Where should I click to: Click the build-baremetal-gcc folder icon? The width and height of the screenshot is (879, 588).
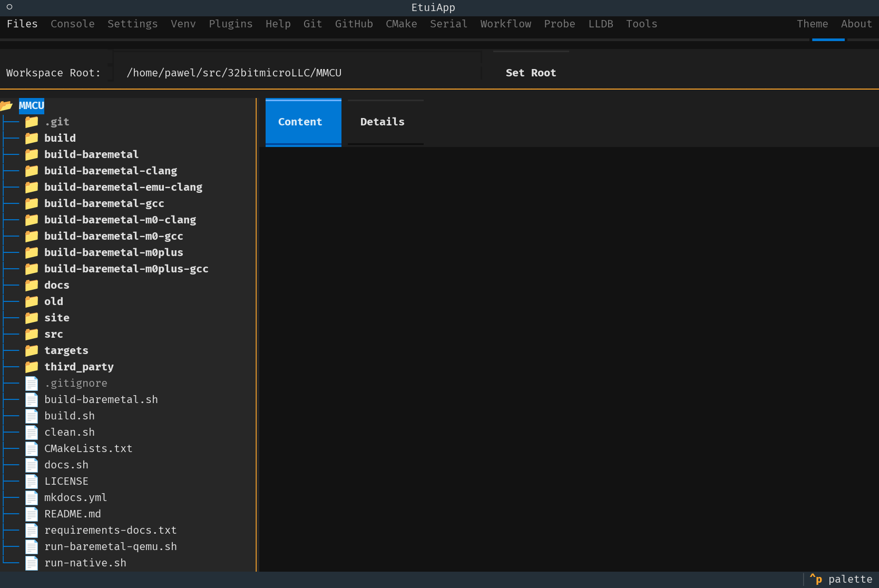pyautogui.click(x=32, y=203)
